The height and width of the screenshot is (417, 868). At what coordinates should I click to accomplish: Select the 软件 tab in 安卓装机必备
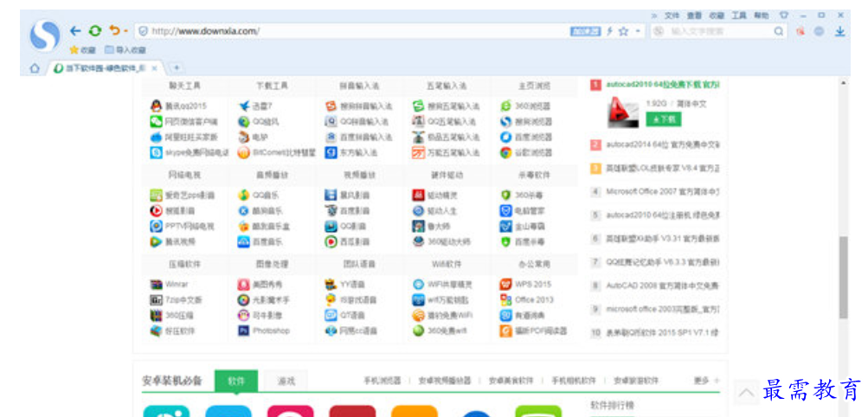click(x=236, y=381)
